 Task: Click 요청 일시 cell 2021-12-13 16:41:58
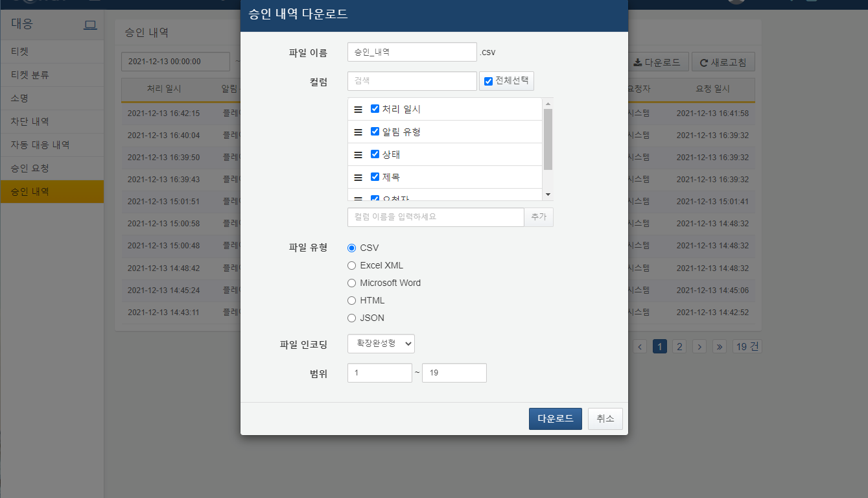click(x=712, y=113)
